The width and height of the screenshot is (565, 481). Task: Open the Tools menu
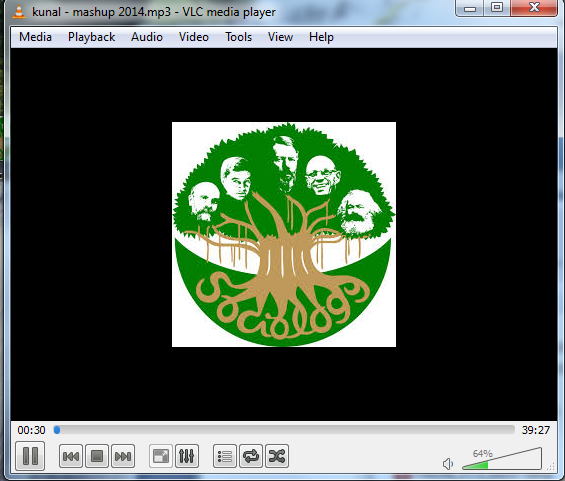(x=239, y=37)
